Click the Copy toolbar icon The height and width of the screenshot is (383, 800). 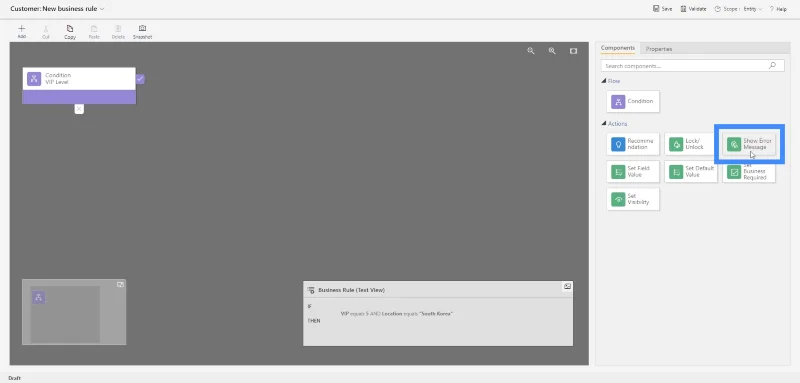click(x=70, y=32)
